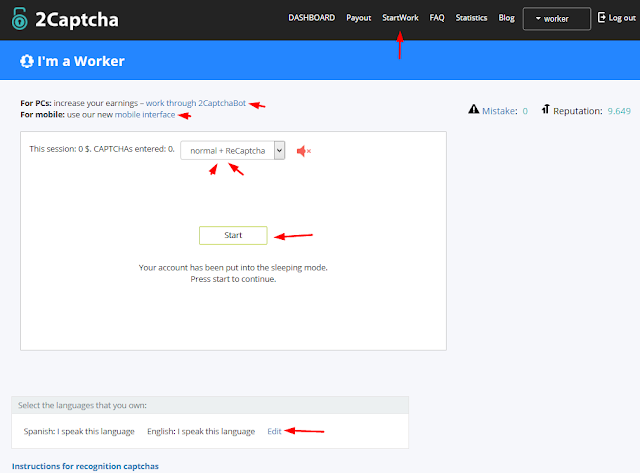640x473 pixels.
Task: Click 'English: I speak this language' text
Action: pyautogui.click(x=201, y=431)
